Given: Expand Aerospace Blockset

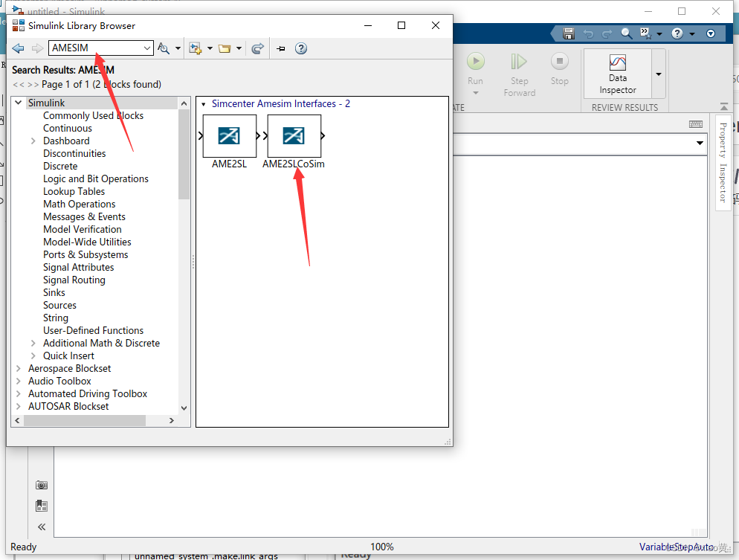Looking at the screenshot, I should (19, 368).
